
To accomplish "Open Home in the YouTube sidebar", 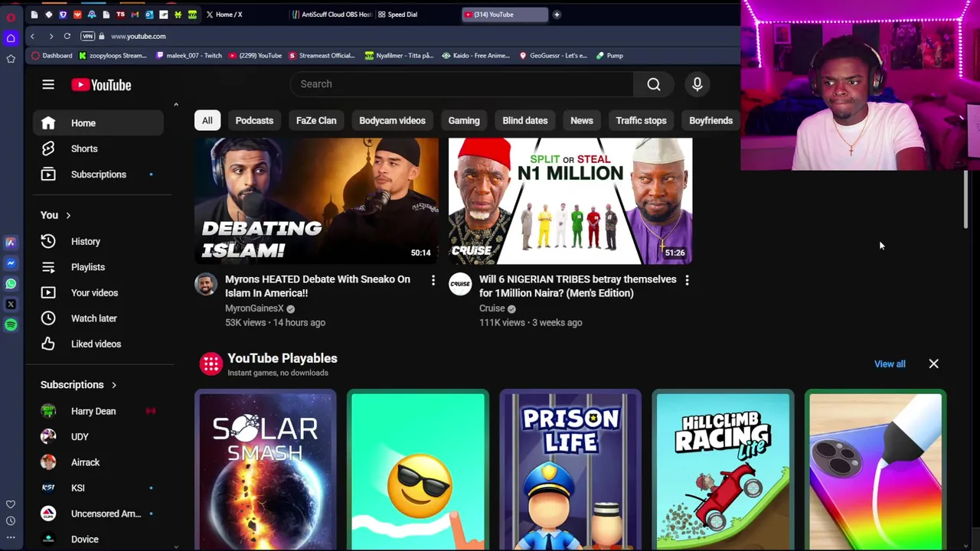I will pyautogui.click(x=98, y=123).
